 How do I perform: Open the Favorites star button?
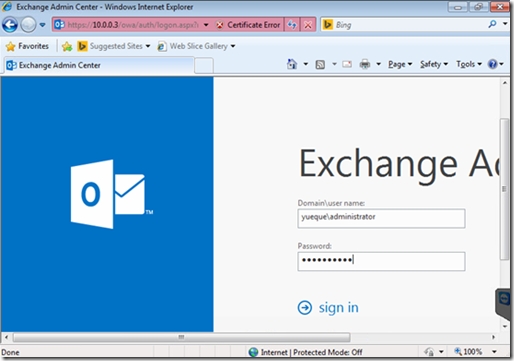coord(27,46)
